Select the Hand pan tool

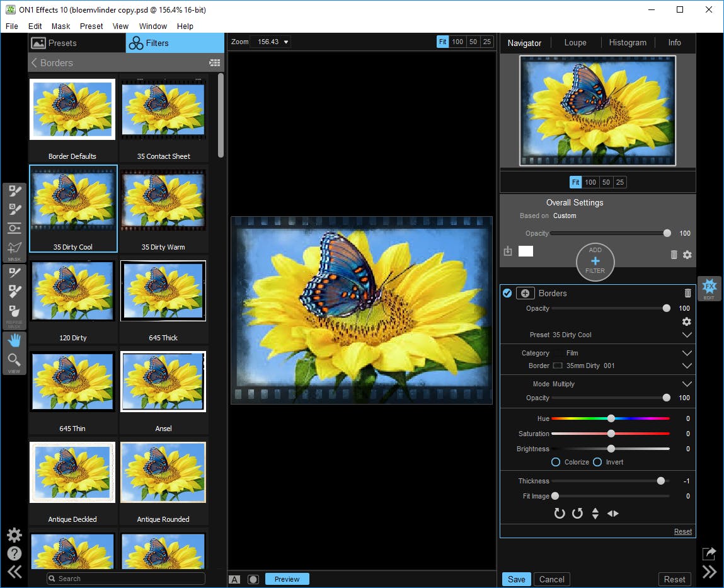tap(14, 341)
